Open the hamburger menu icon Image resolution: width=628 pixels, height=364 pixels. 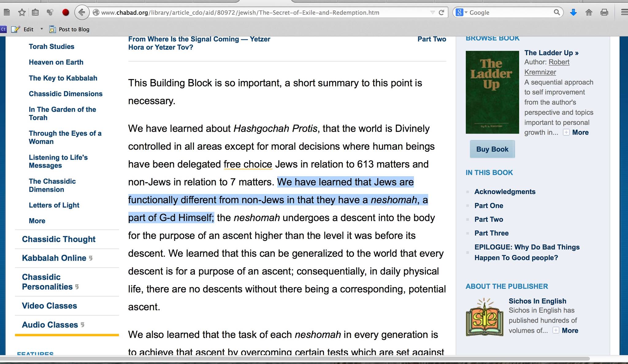(624, 13)
